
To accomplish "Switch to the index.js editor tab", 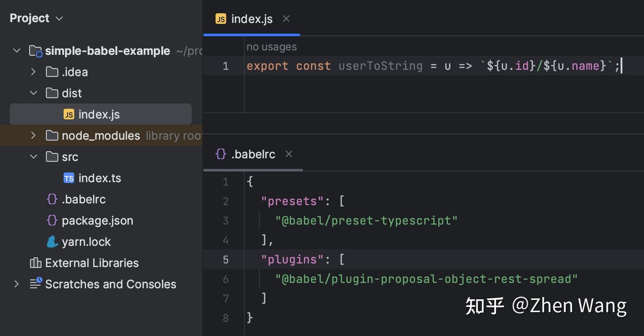I will (251, 19).
